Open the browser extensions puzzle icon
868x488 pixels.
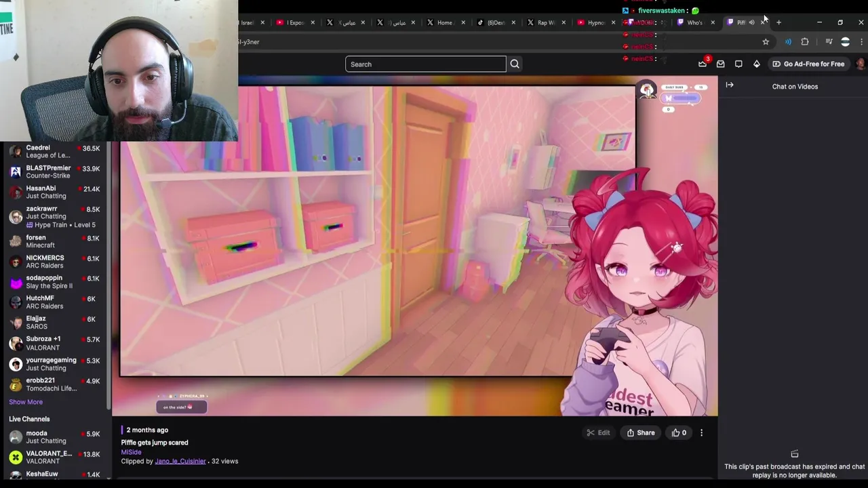coord(805,42)
